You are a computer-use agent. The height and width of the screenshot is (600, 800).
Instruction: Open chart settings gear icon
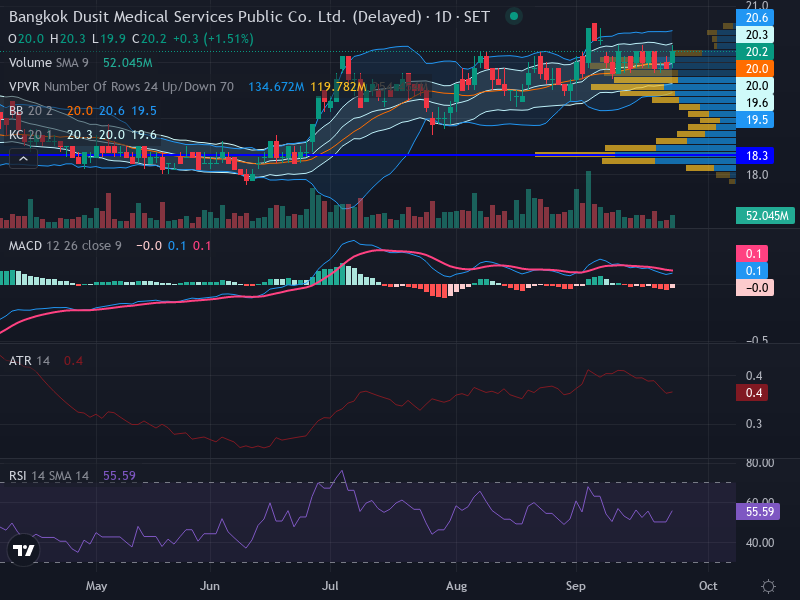pos(768,586)
